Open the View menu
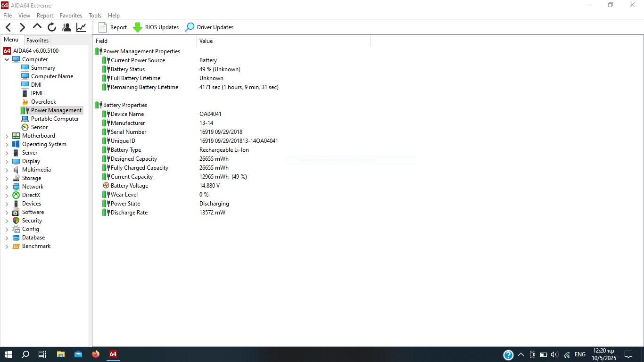Screen dimensions: 644x362 [x=24, y=16]
